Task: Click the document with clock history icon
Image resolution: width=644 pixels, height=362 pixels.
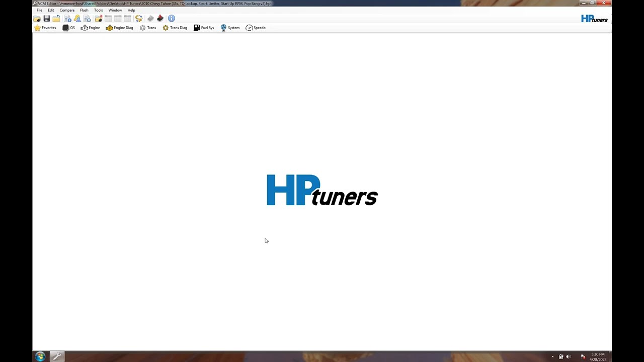Action: pos(87,19)
